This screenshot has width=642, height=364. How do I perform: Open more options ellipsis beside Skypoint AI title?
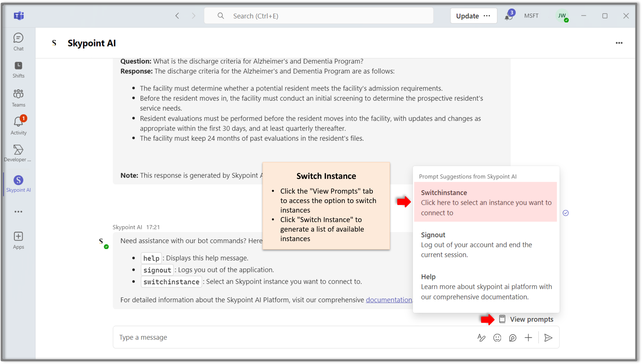[x=619, y=43]
